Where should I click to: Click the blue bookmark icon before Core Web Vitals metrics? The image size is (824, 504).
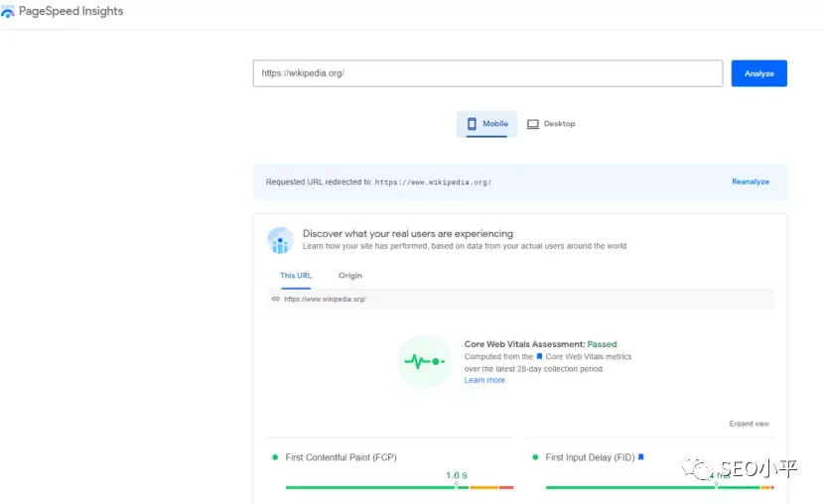pyautogui.click(x=539, y=356)
